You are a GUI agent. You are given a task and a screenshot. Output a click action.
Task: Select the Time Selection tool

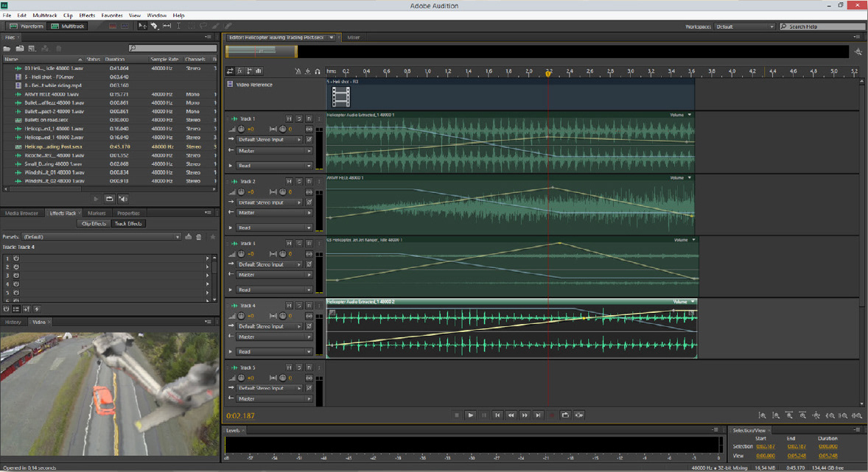179,26
